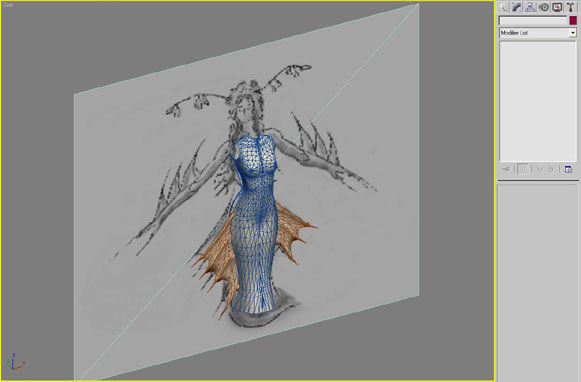
Task: Open the User viewport label menu
Action: coord(8,5)
